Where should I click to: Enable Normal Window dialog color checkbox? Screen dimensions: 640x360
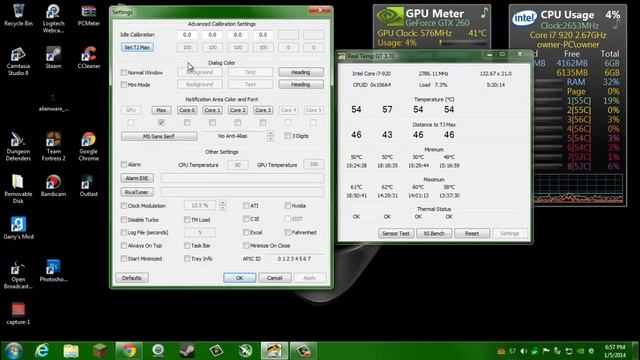[x=124, y=73]
